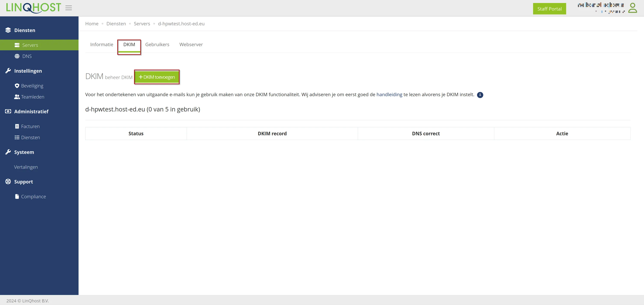Open Teamleden in the sidebar
Image resolution: width=644 pixels, height=305 pixels.
pos(32,97)
